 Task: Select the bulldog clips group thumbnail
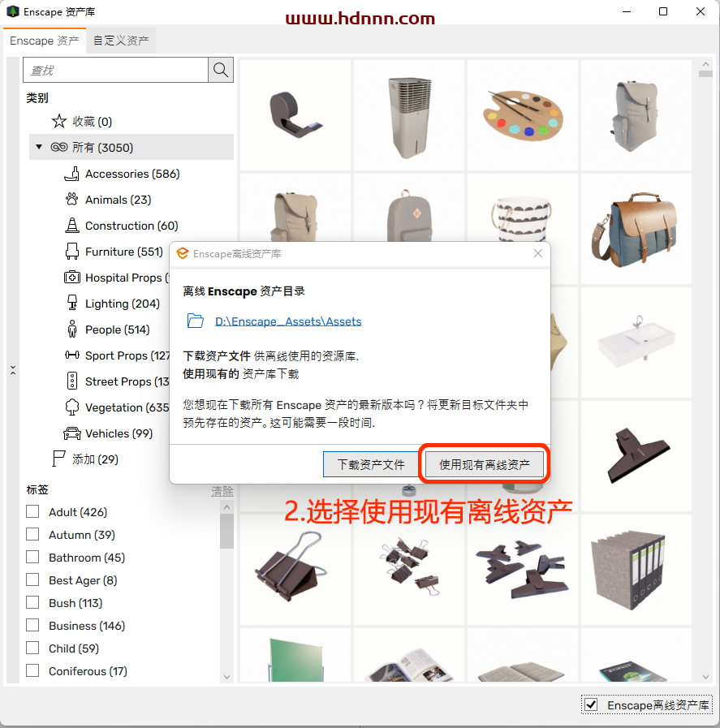point(523,569)
